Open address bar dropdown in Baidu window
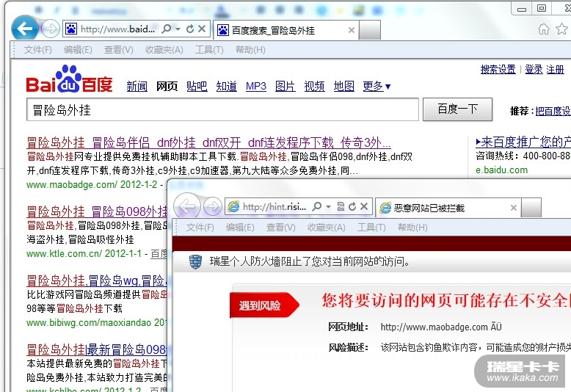This screenshot has width=571, height=392. (178, 29)
